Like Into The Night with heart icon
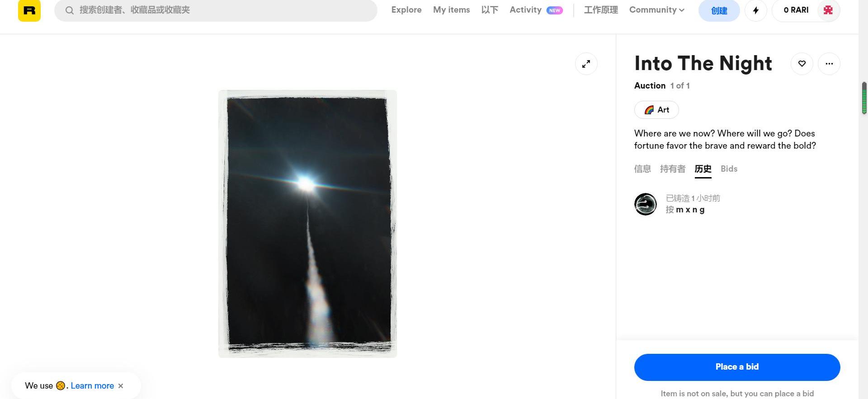This screenshot has width=868, height=399. click(x=802, y=64)
